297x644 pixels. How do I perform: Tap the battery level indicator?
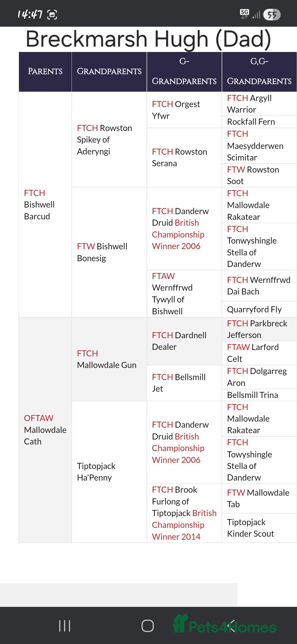[272, 15]
